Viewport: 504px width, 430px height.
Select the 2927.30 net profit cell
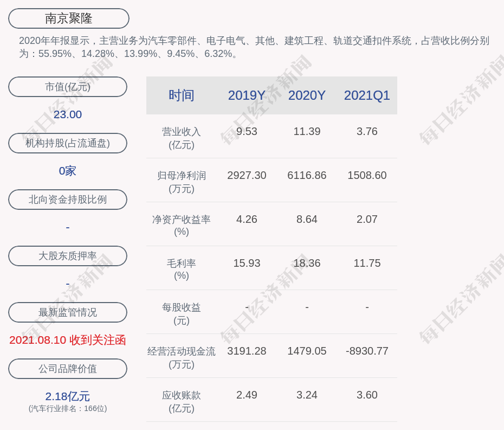(x=247, y=175)
